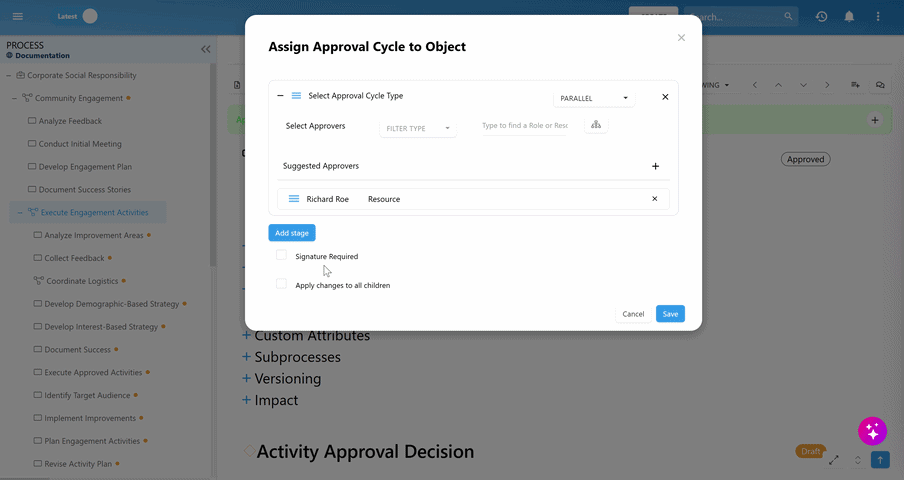The height and width of the screenshot is (480, 904).
Task: Type in the find Role or Resource field
Action: point(524,126)
